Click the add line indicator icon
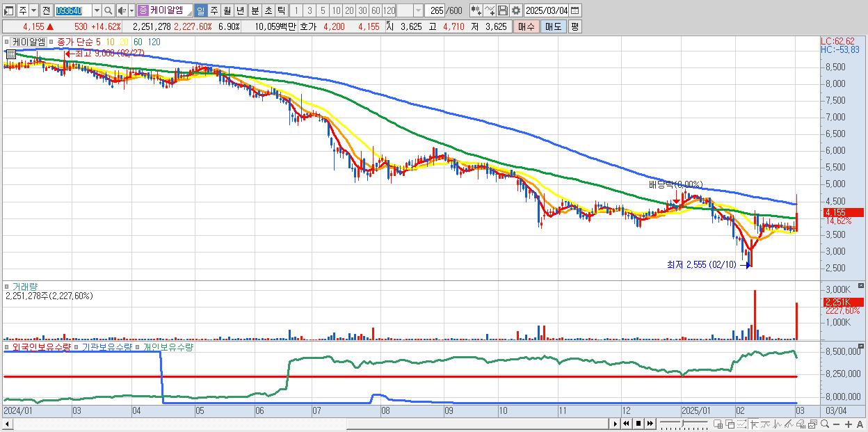This screenshot has width=868, height=432. pos(490,10)
